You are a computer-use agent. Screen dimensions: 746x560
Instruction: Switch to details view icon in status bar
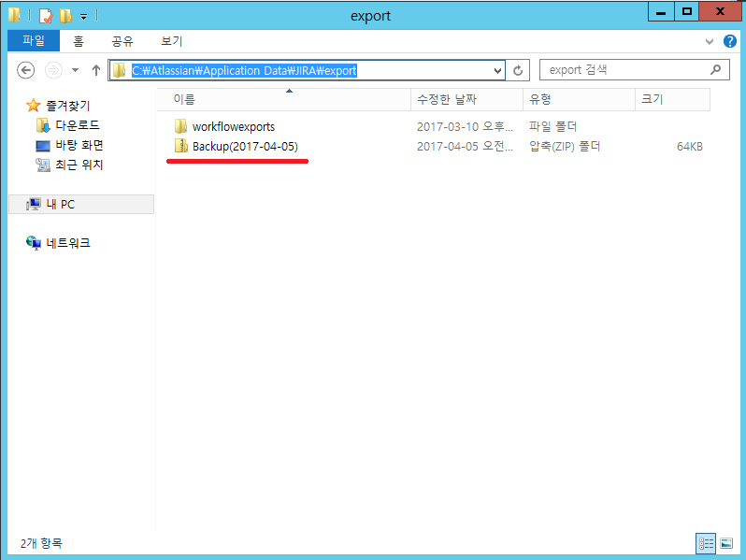tap(706, 543)
